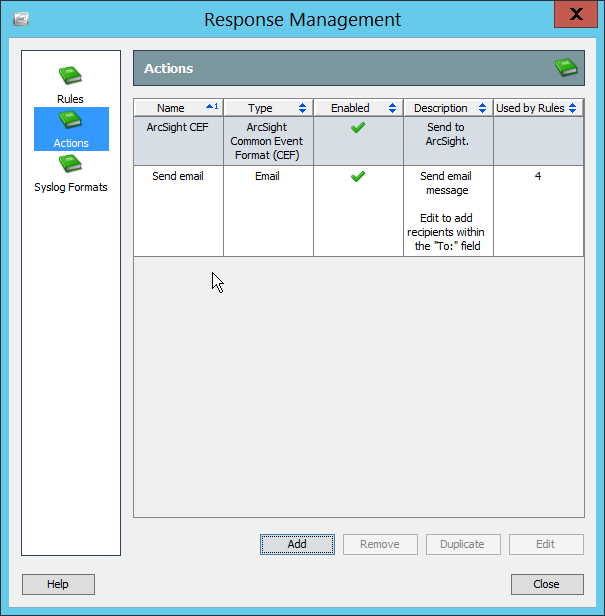Click the Edit button

point(545,544)
